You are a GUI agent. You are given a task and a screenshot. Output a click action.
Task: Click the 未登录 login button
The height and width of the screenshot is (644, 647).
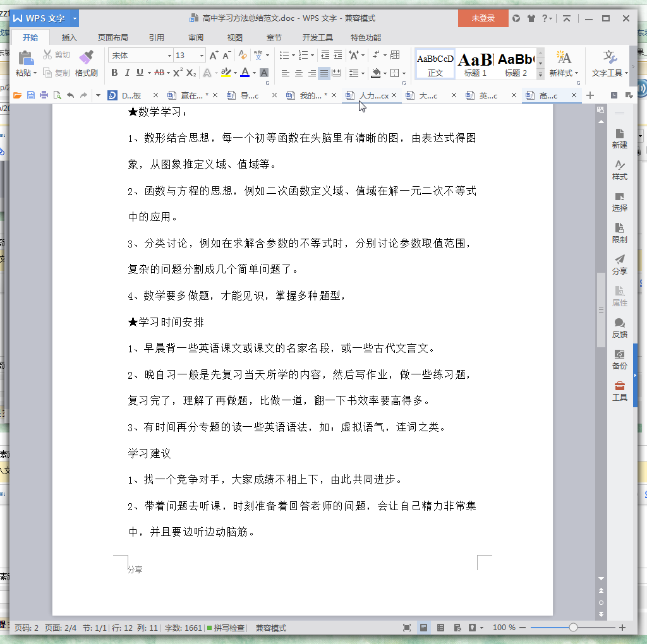483,18
